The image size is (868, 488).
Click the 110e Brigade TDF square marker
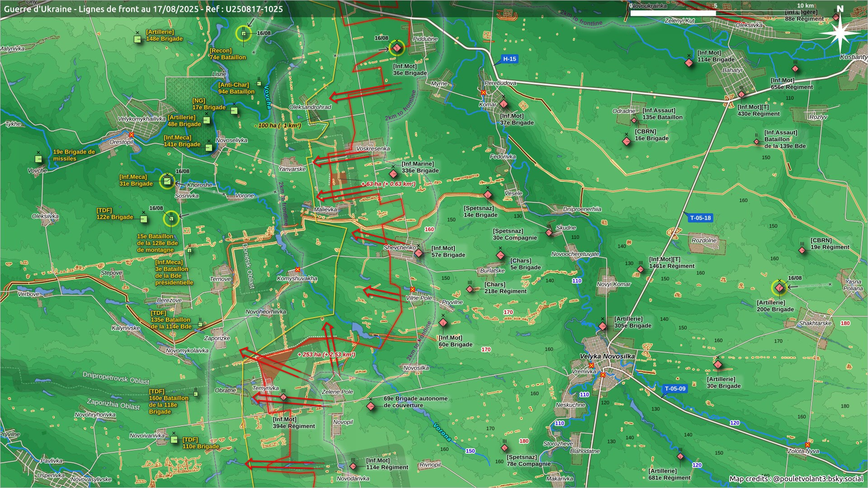pyautogui.click(x=174, y=440)
